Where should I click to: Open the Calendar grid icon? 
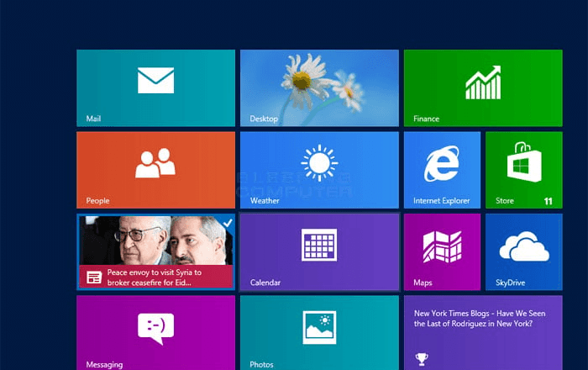click(x=319, y=245)
